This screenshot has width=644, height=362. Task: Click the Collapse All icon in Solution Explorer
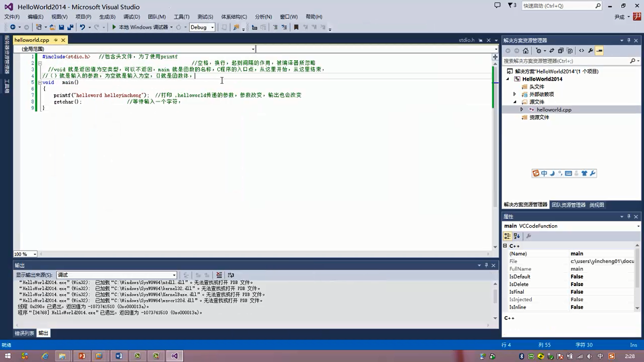click(x=561, y=51)
